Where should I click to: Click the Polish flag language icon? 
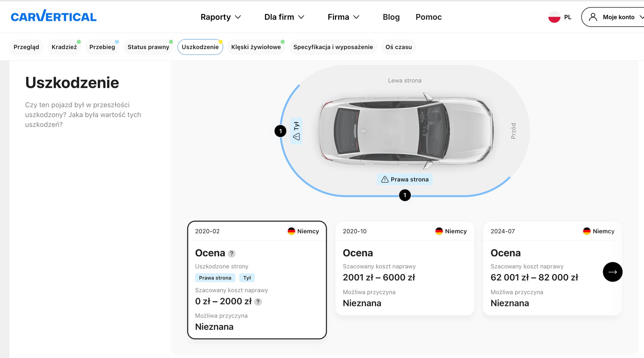click(554, 17)
